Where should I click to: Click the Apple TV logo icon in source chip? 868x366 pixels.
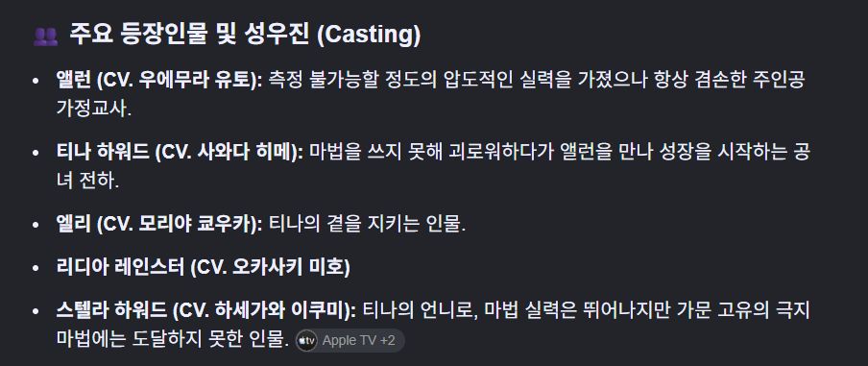point(306,340)
